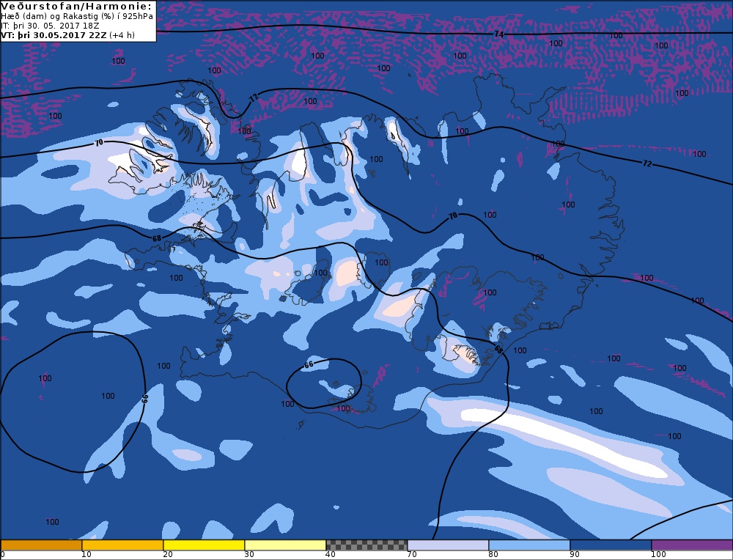This screenshot has width=733, height=560.
Task: Select the pale yellow 30–40 legend swatch
Action: point(285,545)
